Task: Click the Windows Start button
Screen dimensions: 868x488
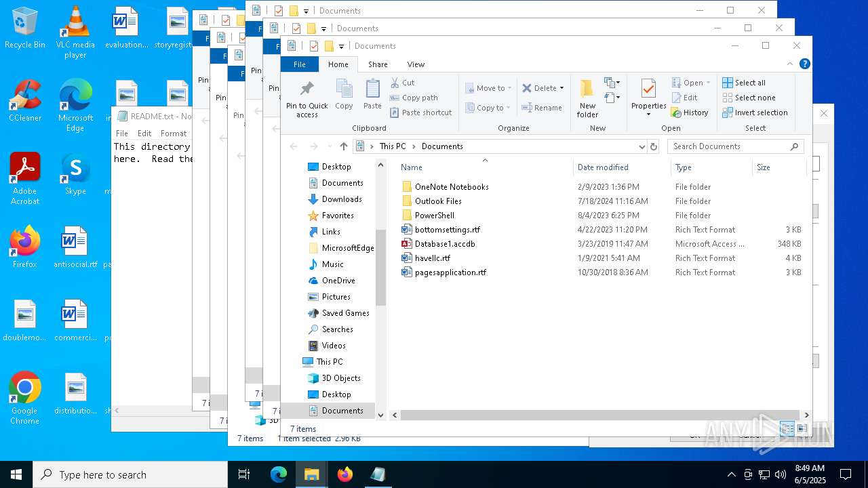Action: (16, 474)
